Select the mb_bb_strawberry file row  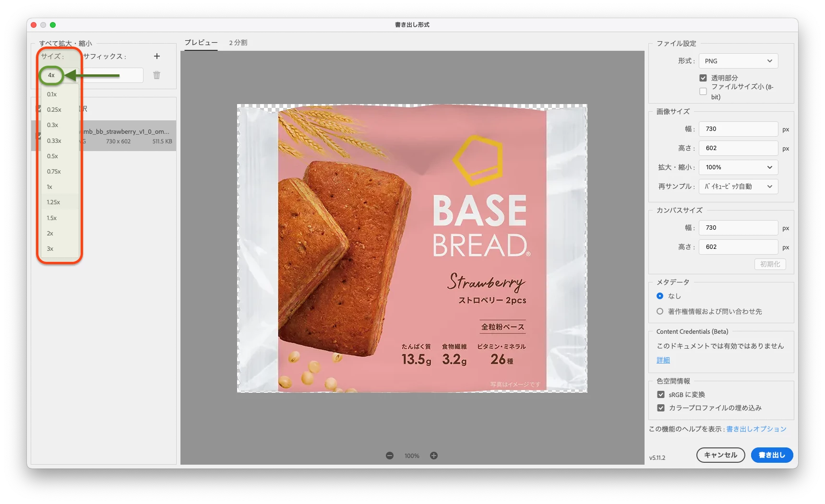(x=104, y=136)
